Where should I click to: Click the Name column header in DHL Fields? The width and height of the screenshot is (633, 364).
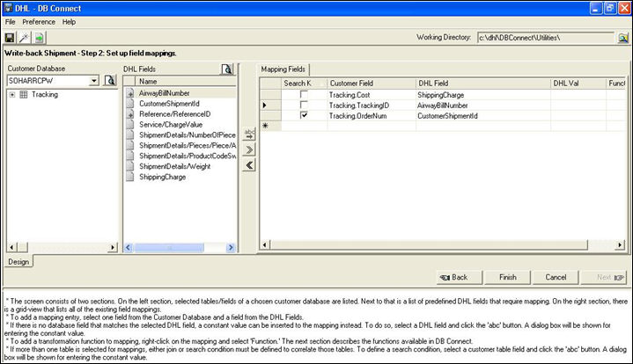186,82
